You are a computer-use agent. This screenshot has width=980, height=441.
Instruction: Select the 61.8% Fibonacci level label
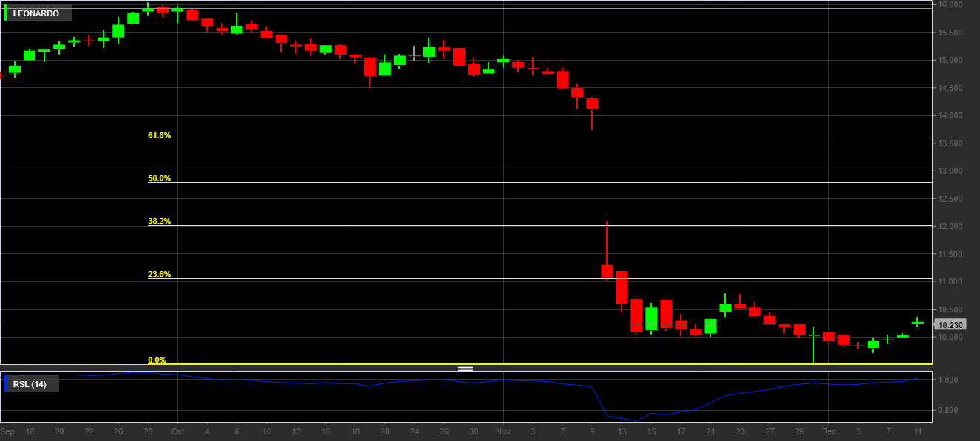click(x=159, y=136)
